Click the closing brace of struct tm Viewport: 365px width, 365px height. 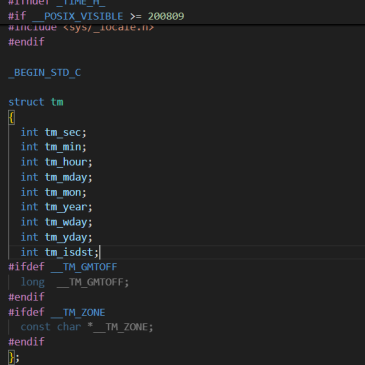[11, 357]
